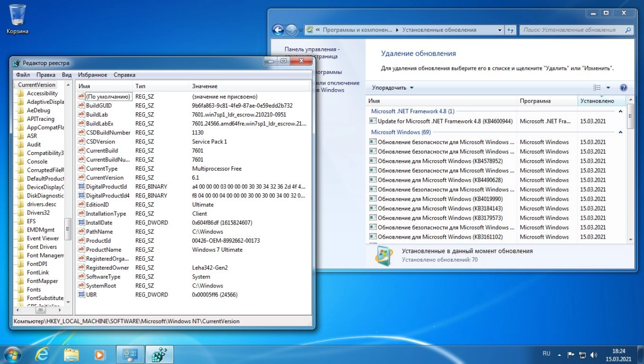Screen dimensions: 644x364
Task: Click the Тип column header
Action: (161, 87)
